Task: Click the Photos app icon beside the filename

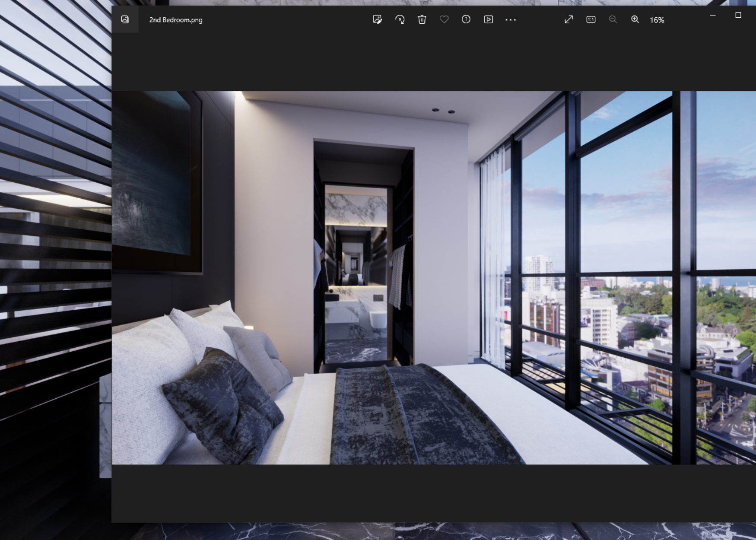Action: [125, 19]
